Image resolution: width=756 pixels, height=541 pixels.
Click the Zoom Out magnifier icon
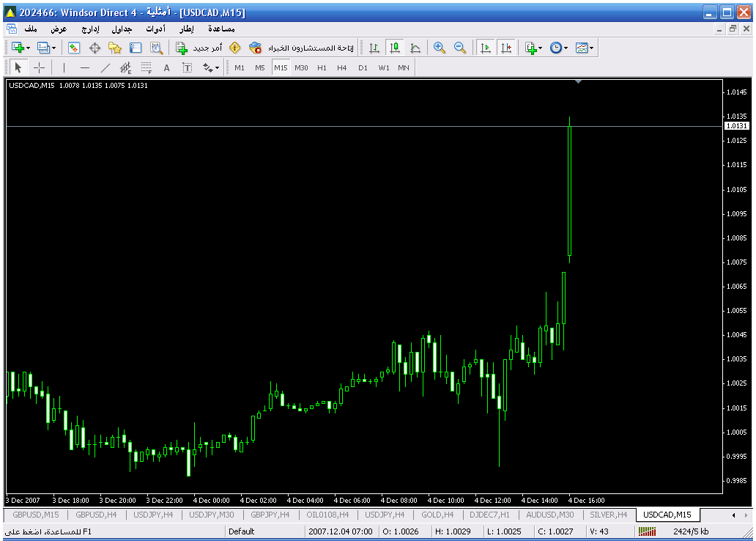(460, 48)
